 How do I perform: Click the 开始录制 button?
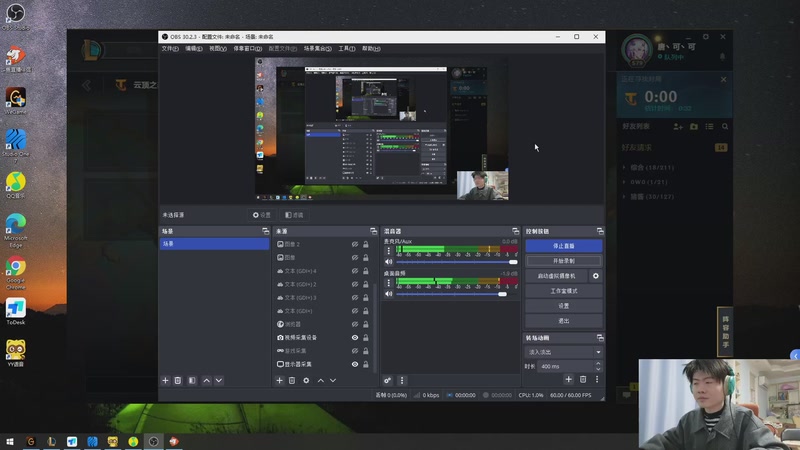[x=564, y=261]
